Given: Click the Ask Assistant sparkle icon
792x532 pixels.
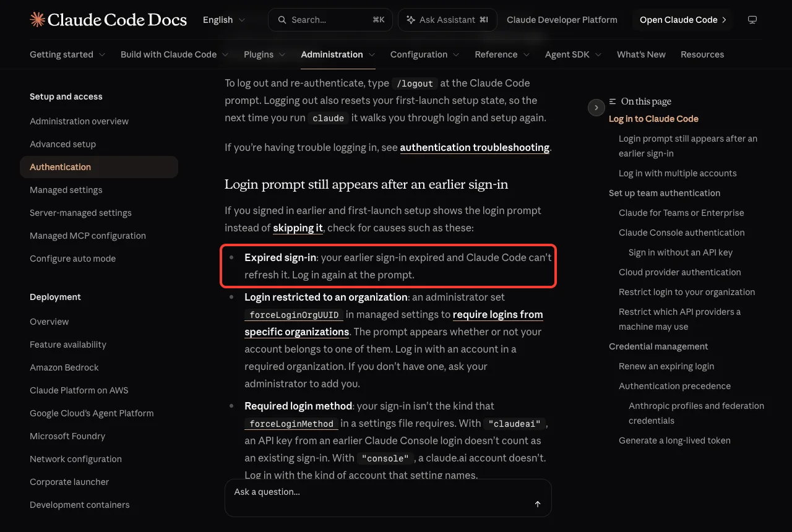Looking at the screenshot, I should (x=411, y=20).
